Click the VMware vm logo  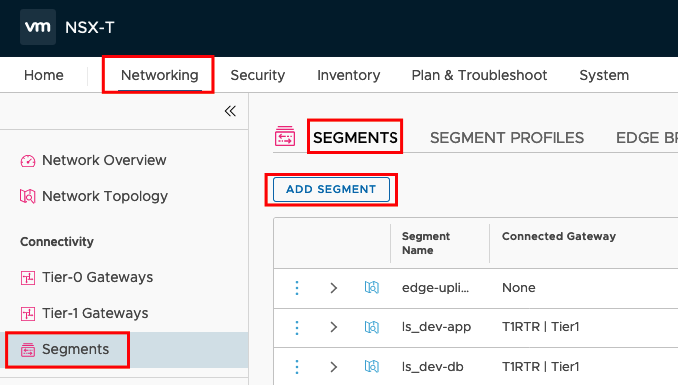pos(38,27)
